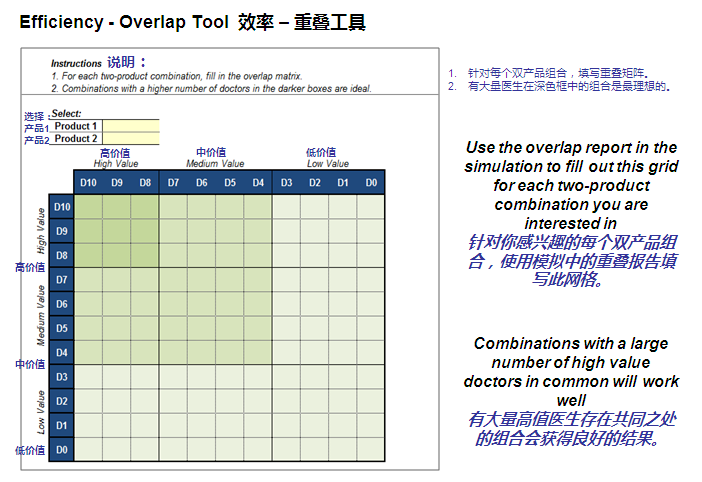Click column header D0

pyautogui.click(x=371, y=183)
